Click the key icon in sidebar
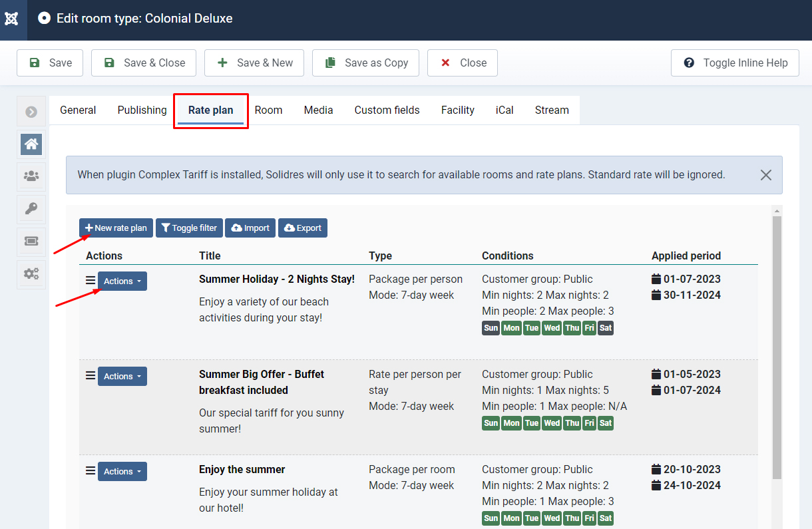812x529 pixels. coord(31,209)
